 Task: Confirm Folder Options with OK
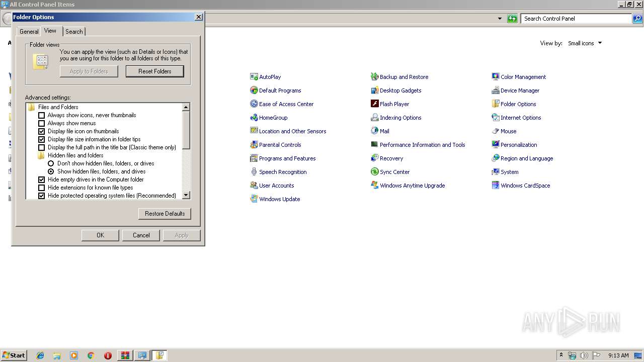(100, 235)
